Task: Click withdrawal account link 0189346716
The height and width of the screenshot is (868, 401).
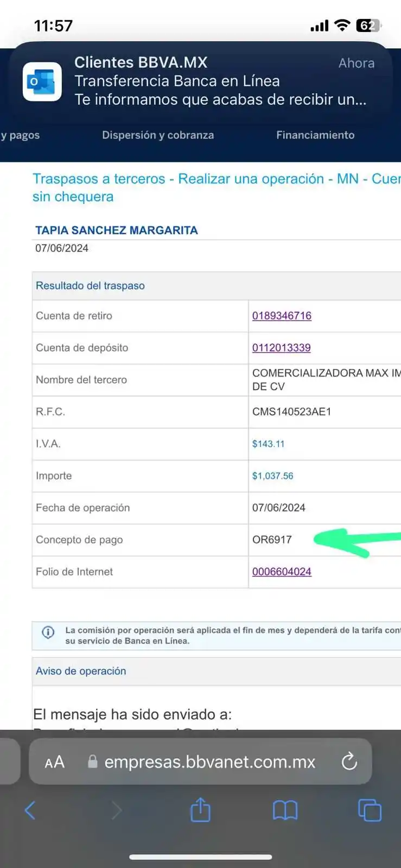Action: 282,316
